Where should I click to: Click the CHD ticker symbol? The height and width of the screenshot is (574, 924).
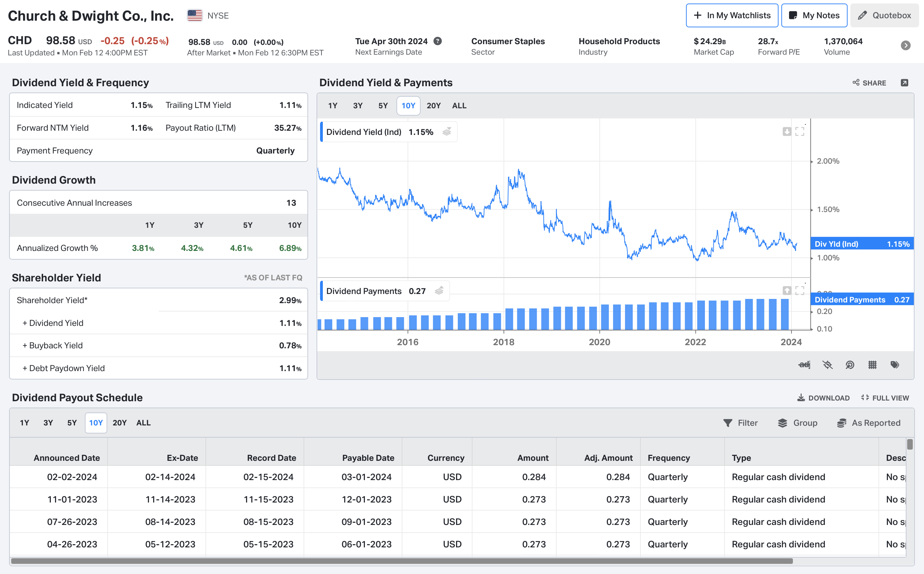click(20, 40)
